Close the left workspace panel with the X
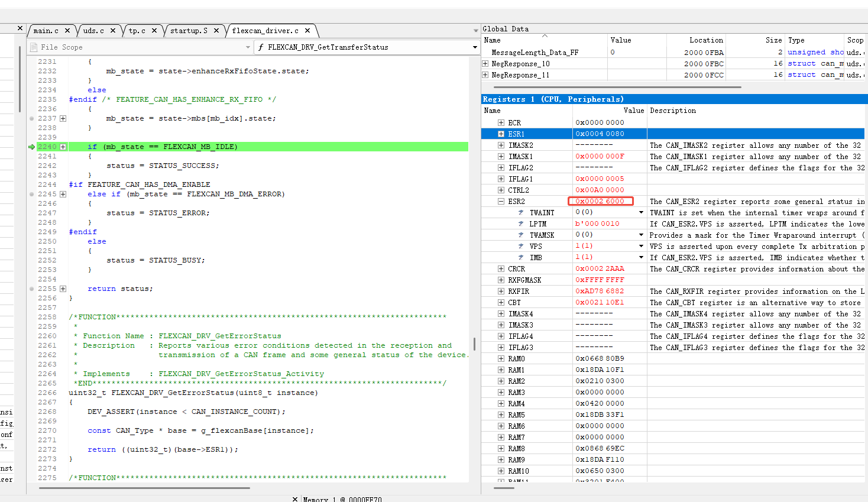 point(20,28)
